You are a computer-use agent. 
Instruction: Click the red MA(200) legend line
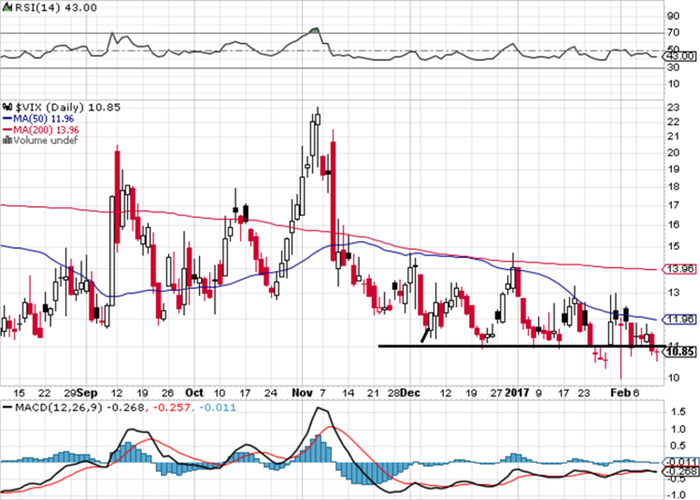8,130
